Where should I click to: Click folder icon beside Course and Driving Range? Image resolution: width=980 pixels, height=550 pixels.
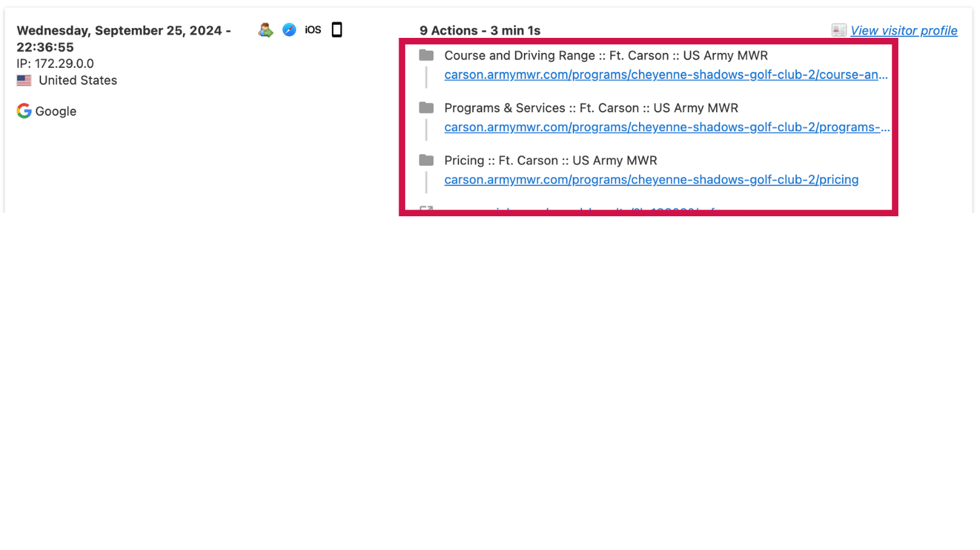[427, 56]
